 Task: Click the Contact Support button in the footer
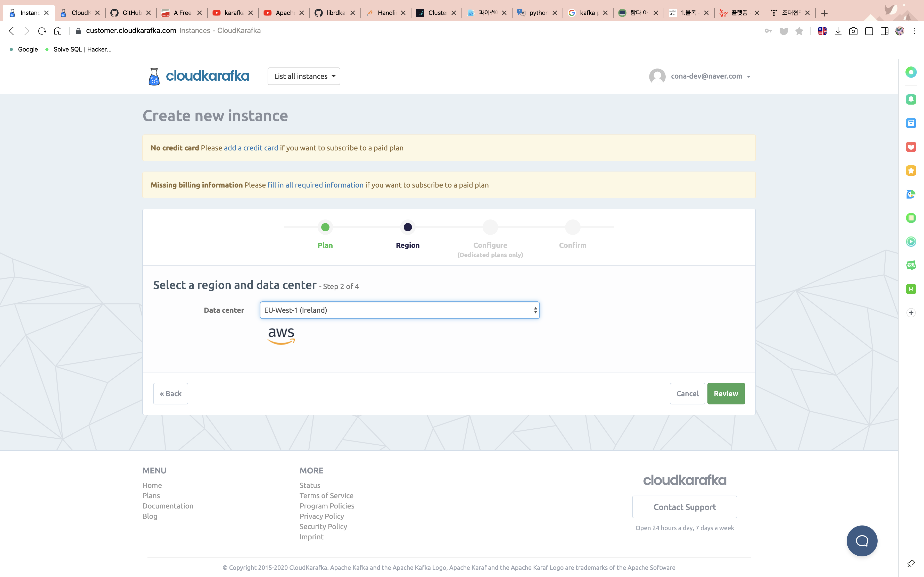click(684, 507)
